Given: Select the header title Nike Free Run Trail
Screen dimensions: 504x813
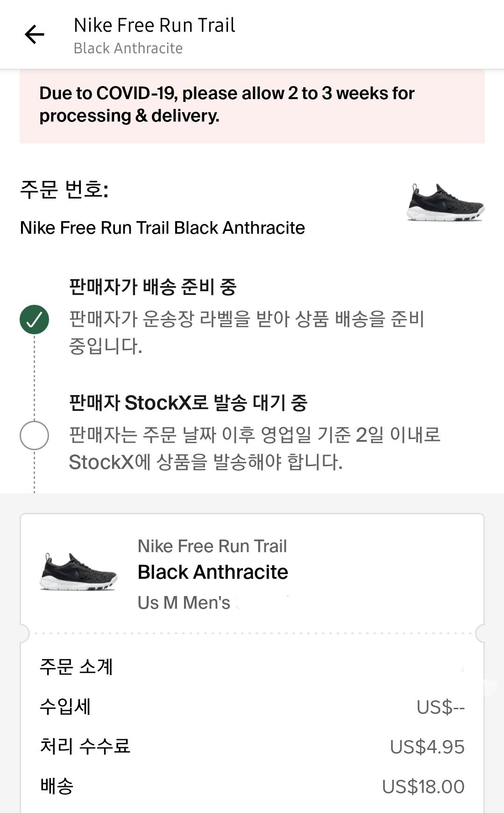Looking at the screenshot, I should pos(154,25).
